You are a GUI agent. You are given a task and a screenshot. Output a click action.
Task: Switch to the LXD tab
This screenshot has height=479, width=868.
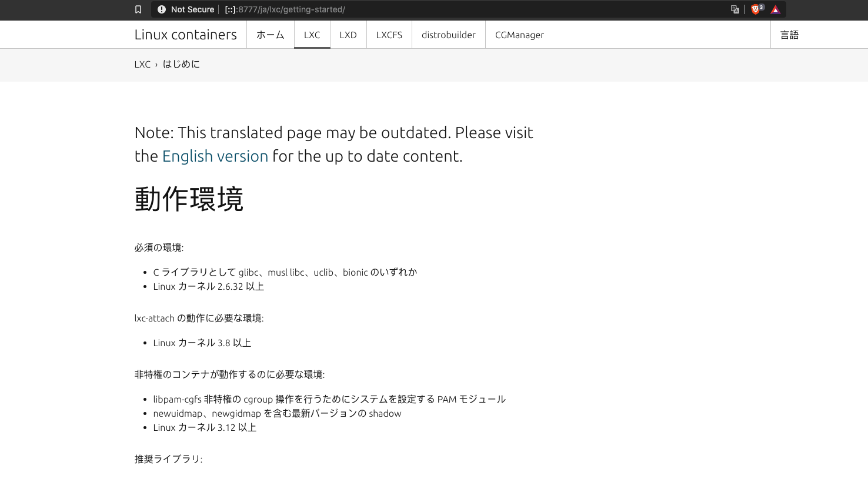pos(348,35)
